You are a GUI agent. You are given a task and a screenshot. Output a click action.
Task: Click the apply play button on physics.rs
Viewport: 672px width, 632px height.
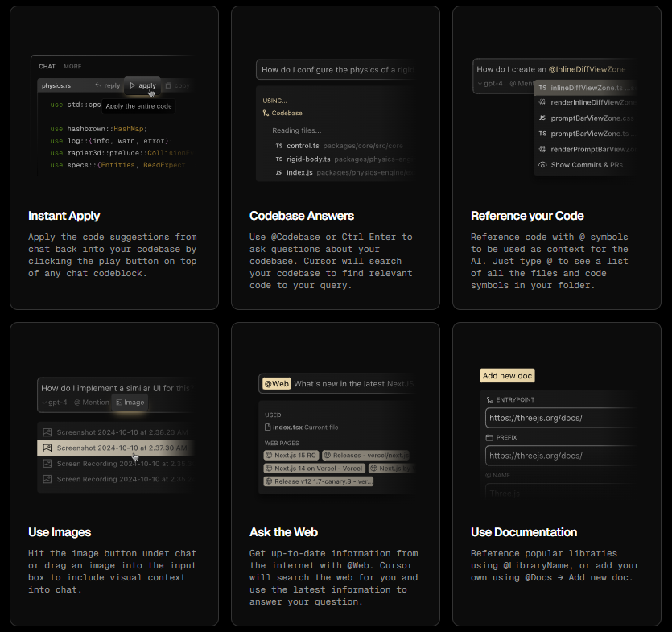(142, 86)
